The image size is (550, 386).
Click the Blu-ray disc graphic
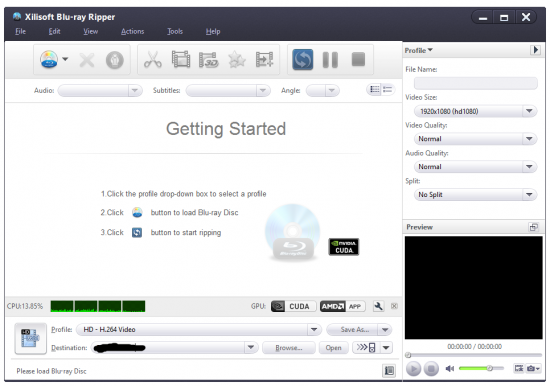pos(292,232)
